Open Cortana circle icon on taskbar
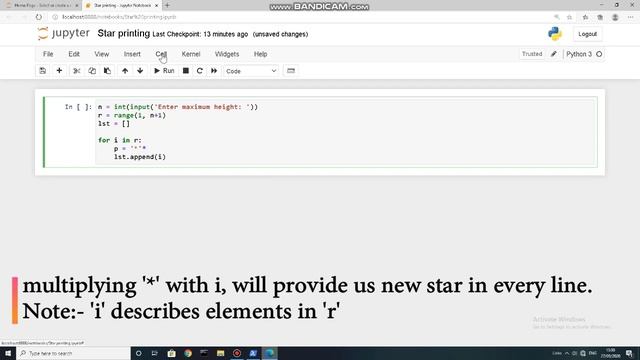This screenshot has width=640, height=360. [138, 353]
